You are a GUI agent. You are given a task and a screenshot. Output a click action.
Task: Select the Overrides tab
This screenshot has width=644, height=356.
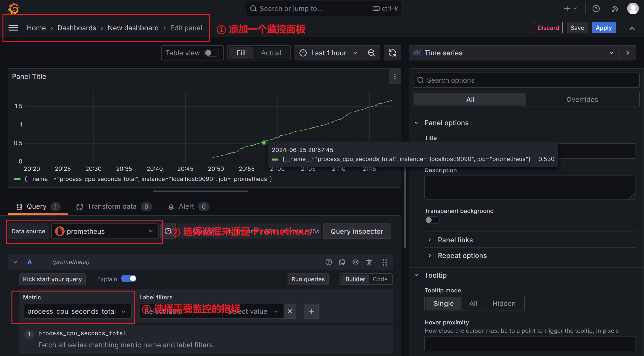(x=582, y=99)
